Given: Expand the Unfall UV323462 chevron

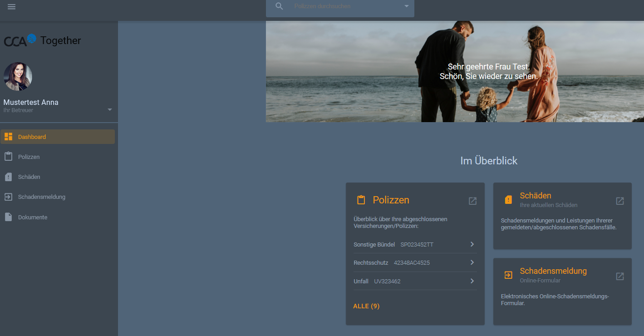Looking at the screenshot, I should click(x=472, y=281).
